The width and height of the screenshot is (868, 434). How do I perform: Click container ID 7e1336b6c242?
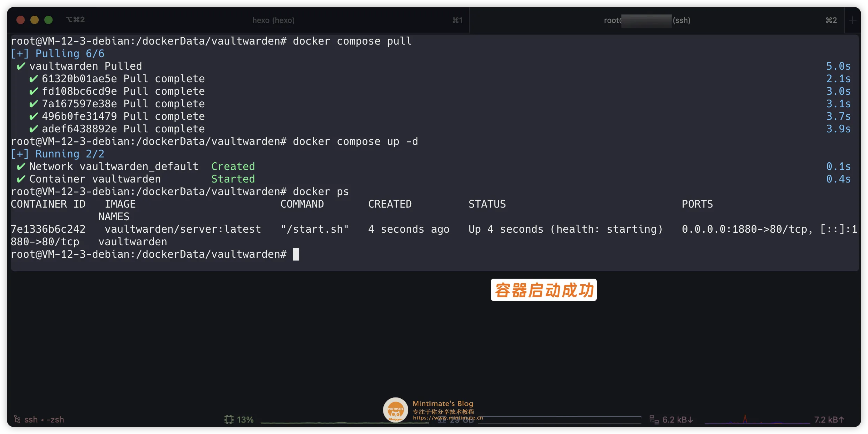48,229
